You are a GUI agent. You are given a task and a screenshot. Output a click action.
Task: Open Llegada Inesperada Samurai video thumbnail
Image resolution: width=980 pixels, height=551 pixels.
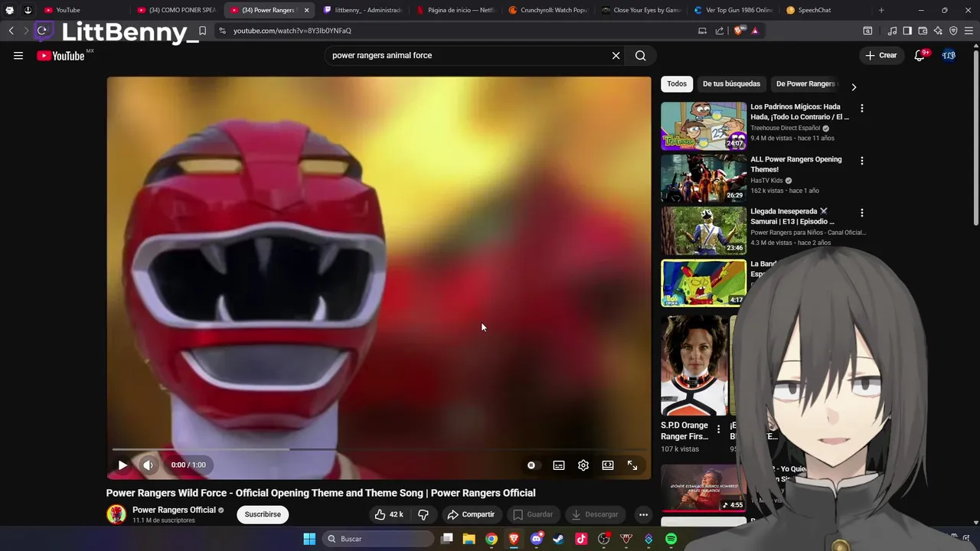coord(704,230)
